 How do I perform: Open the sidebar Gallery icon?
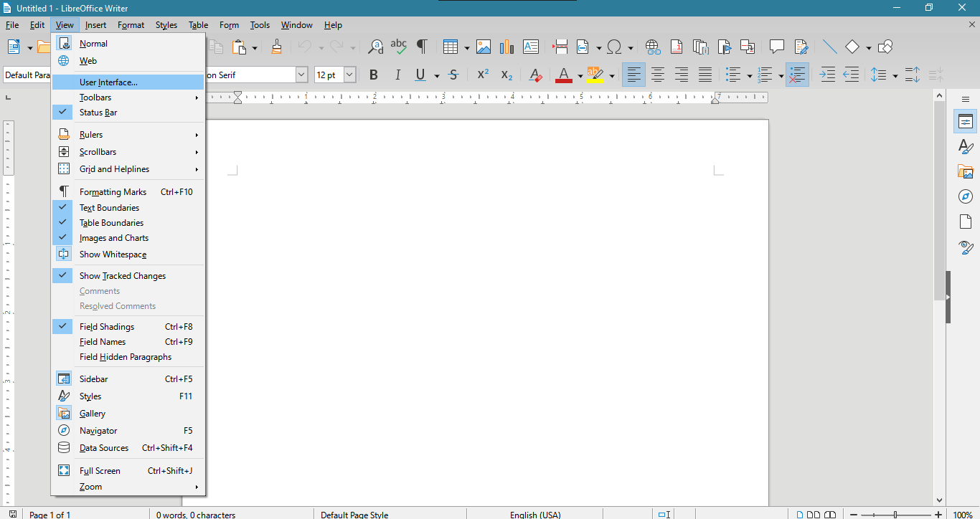tap(966, 171)
